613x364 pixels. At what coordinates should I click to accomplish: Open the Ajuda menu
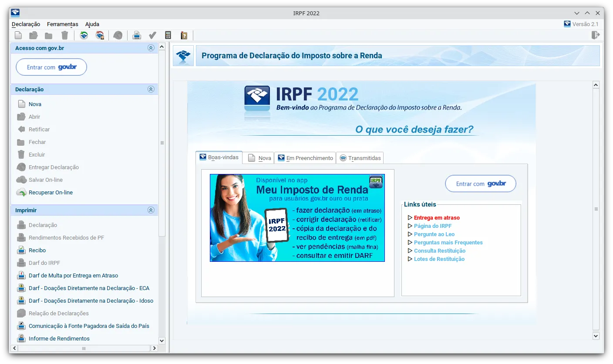pos(92,24)
